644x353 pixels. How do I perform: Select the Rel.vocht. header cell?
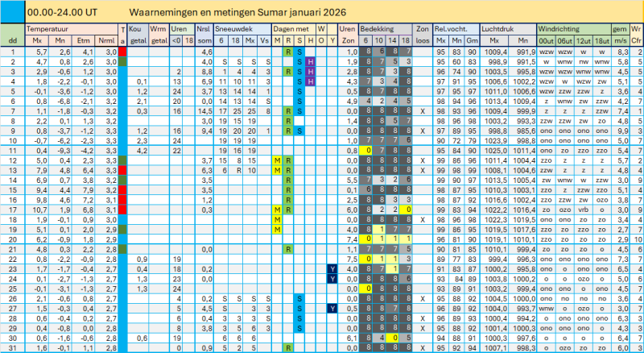[x=456, y=29]
